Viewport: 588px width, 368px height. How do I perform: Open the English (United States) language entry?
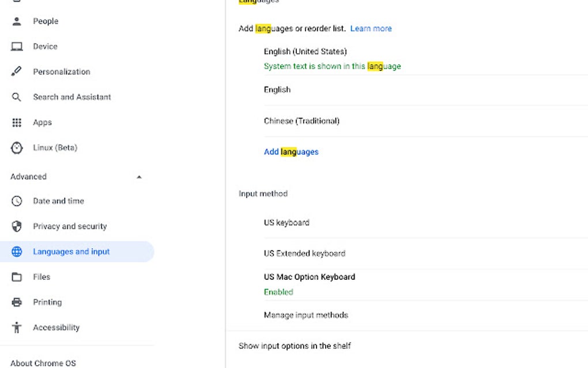coord(306,51)
